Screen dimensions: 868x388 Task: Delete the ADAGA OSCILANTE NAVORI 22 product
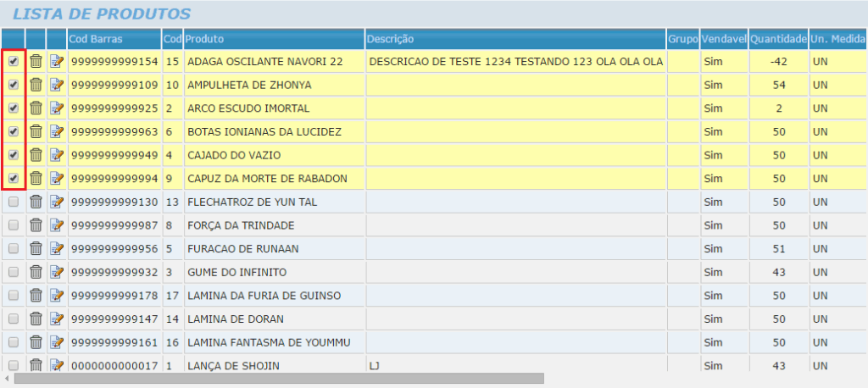[x=36, y=62]
